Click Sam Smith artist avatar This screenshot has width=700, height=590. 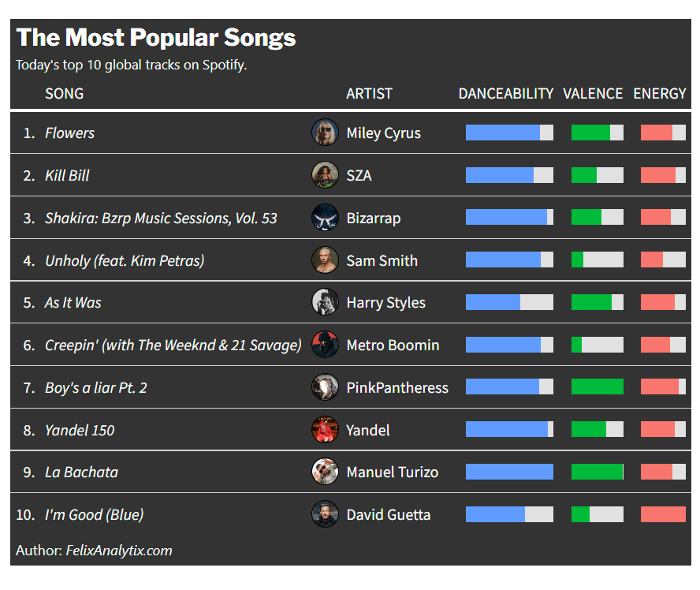(325, 260)
